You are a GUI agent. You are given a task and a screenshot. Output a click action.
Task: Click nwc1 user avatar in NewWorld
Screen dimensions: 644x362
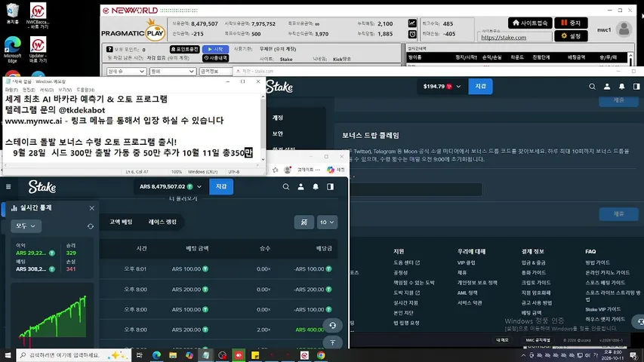624,29
